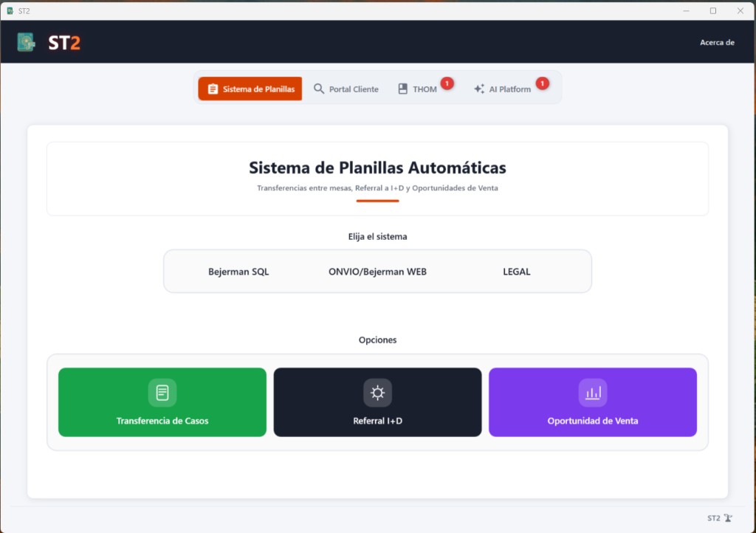756x533 pixels.
Task: Select the ONVIO/Bejerman WEB system
Action: pyautogui.click(x=377, y=272)
